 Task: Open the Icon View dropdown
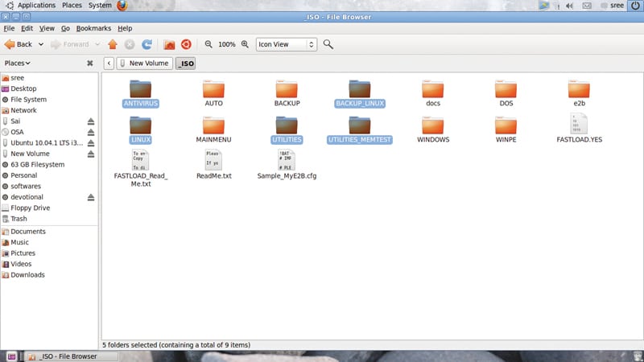tap(287, 44)
